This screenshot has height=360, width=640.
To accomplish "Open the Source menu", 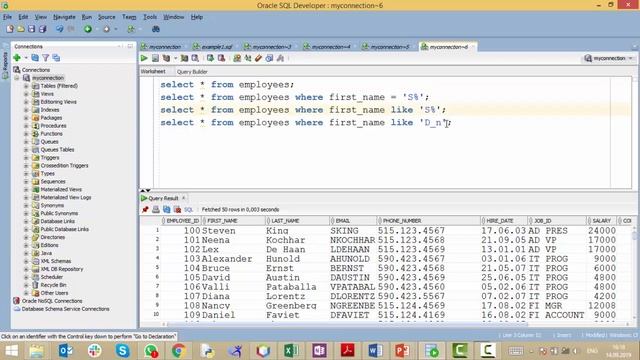I will [x=107, y=17].
